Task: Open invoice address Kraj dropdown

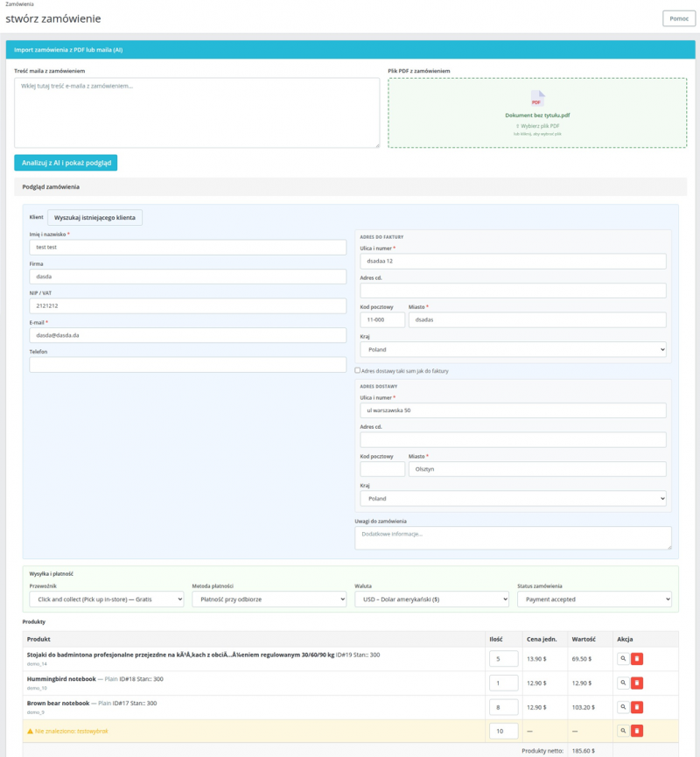Action: click(513, 349)
